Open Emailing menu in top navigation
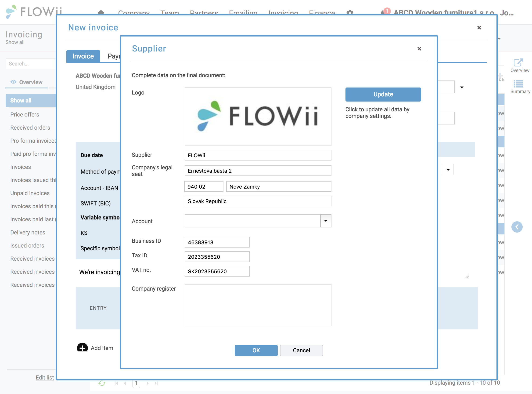The height and width of the screenshot is (394, 532). [x=243, y=13]
